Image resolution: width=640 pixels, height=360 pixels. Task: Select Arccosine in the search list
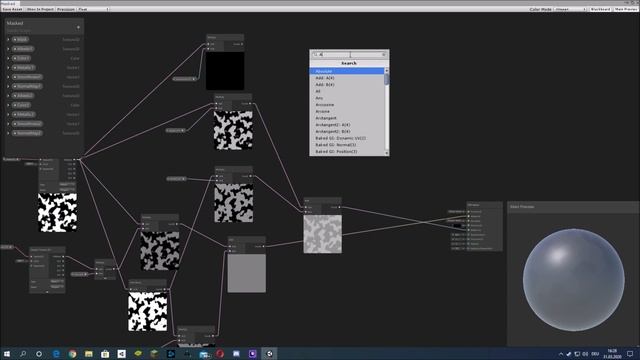(347, 105)
